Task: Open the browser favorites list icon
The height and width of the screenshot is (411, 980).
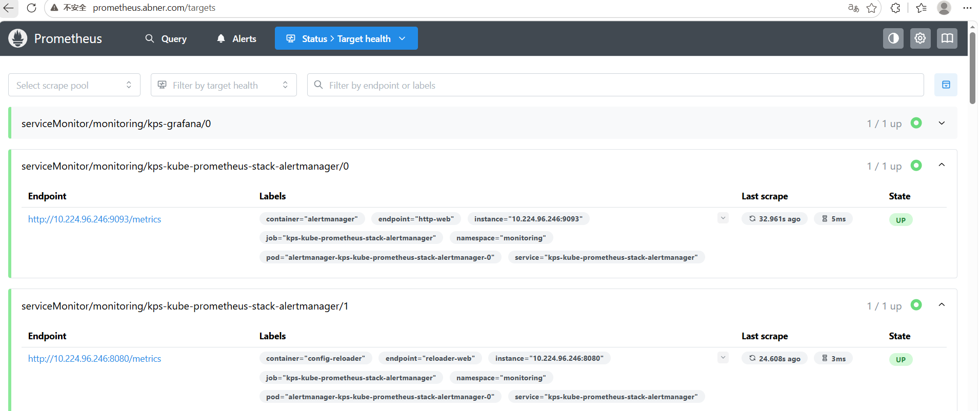Action: tap(922, 8)
